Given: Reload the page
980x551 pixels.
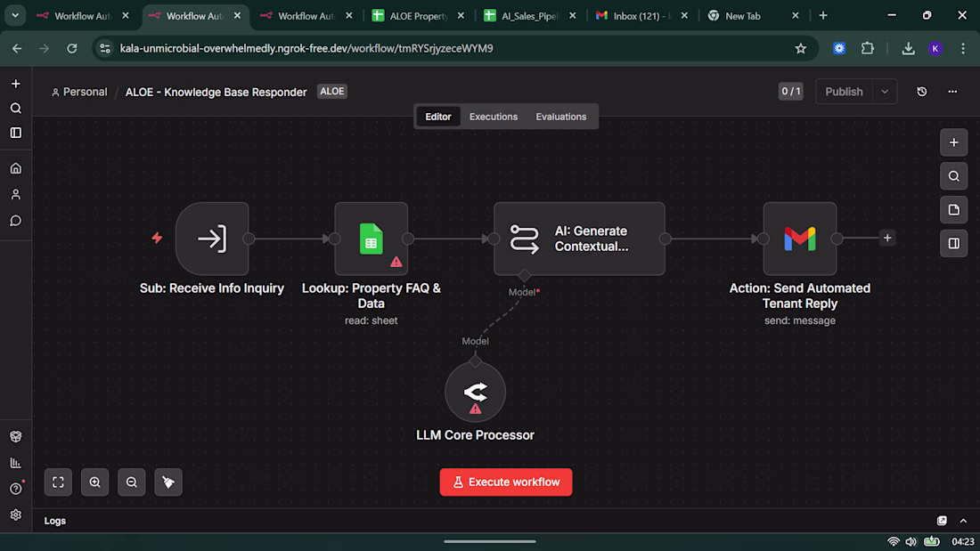Looking at the screenshot, I should 72,48.
